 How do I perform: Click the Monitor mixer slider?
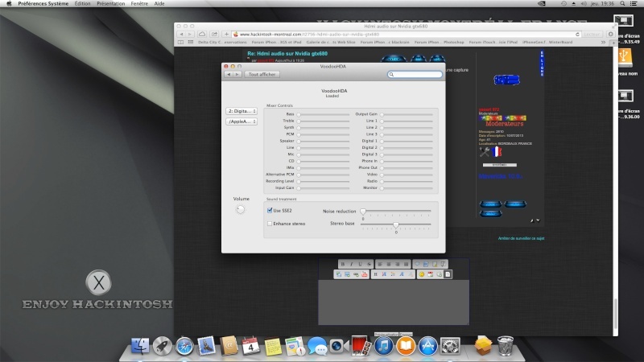coord(407,188)
